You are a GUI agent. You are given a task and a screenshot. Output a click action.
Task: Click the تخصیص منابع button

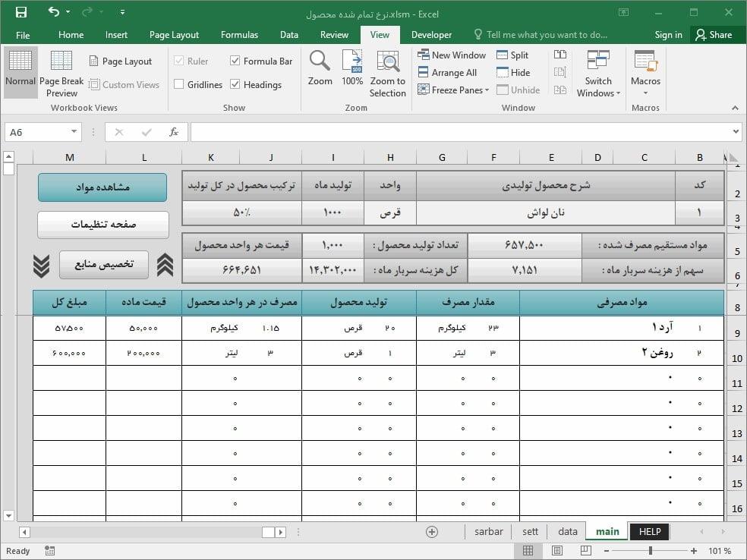pyautogui.click(x=104, y=264)
